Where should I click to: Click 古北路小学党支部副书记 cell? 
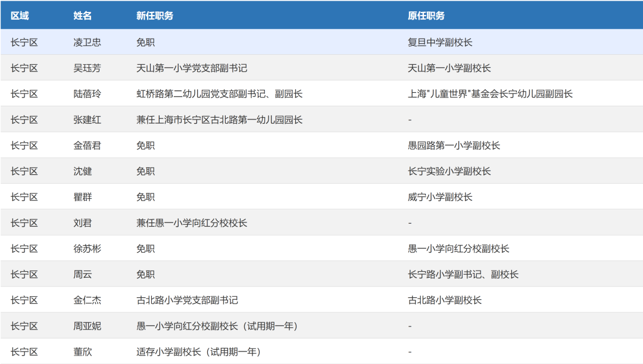187,300
